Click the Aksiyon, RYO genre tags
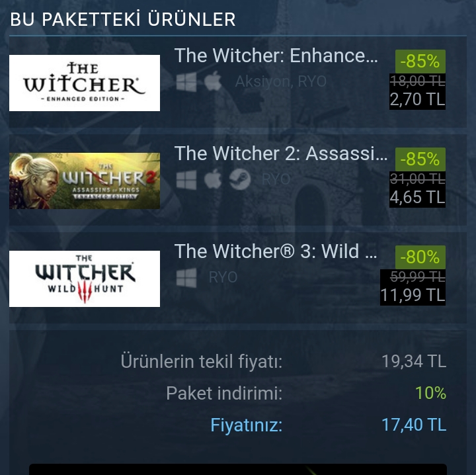 tap(281, 81)
